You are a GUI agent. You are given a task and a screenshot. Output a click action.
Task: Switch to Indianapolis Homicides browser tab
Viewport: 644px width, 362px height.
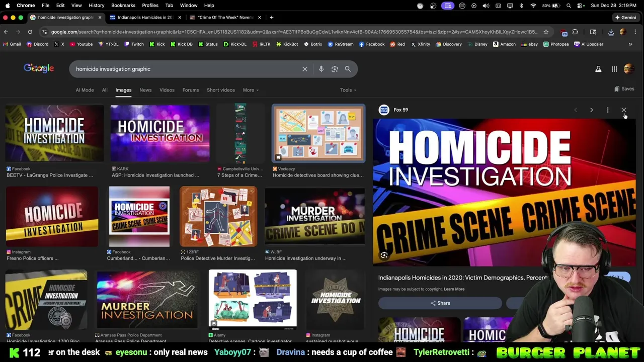point(145,17)
